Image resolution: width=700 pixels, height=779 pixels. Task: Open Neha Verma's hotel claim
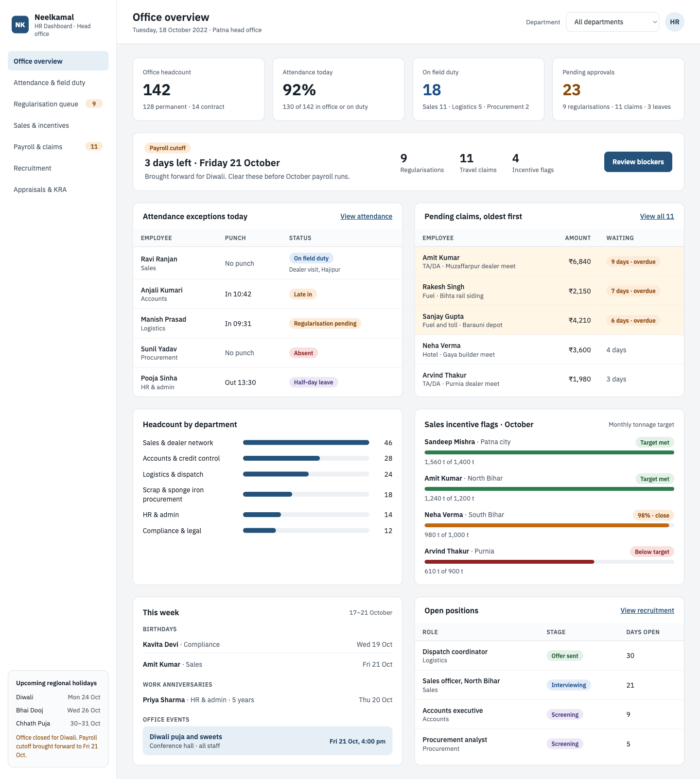coord(549,350)
